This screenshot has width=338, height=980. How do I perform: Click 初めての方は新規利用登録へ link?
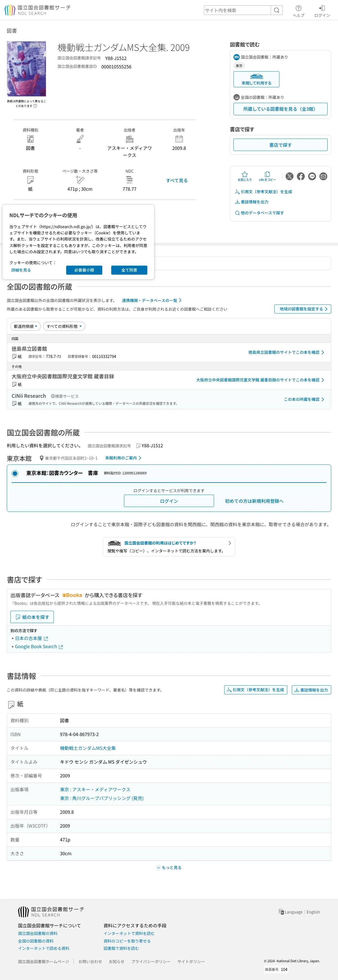tap(254, 501)
